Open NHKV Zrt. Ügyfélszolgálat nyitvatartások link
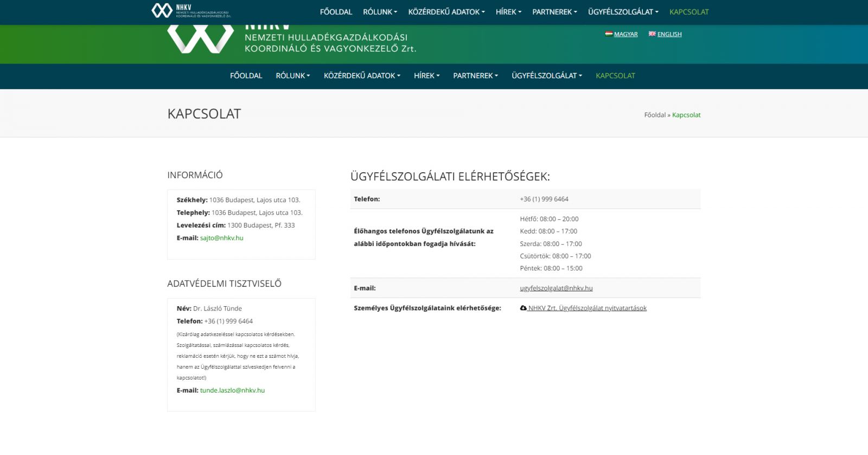Image resolution: width=868 pixels, height=455 pixels. [587, 308]
